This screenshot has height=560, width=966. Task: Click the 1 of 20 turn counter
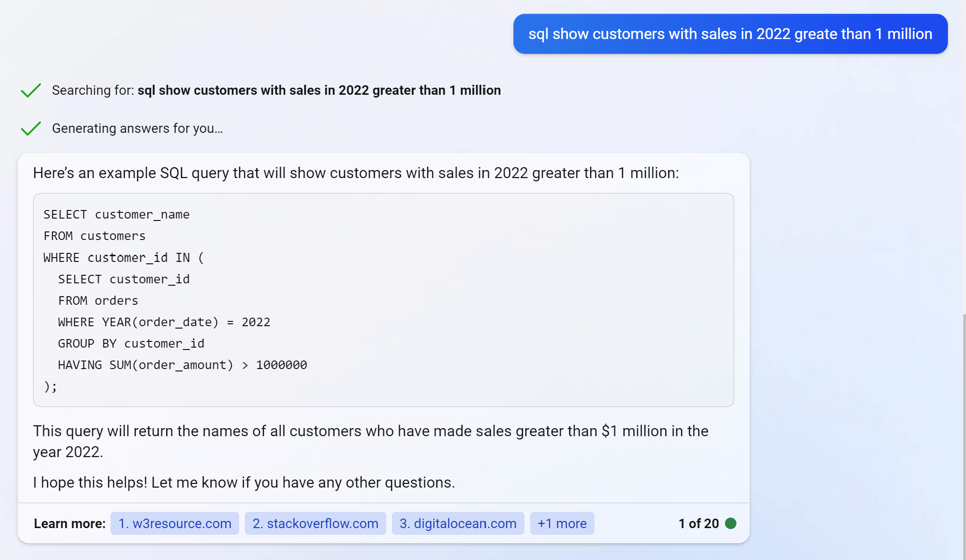698,523
